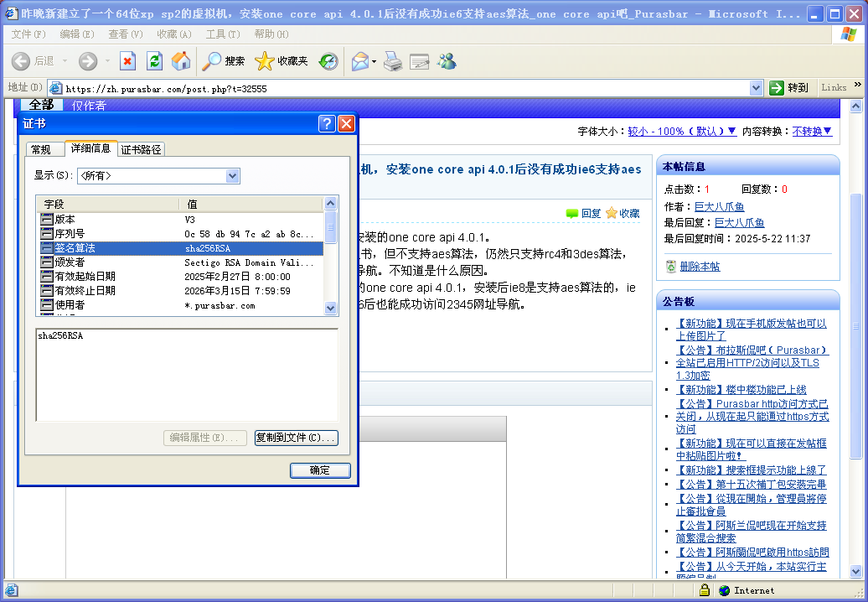Click the page vertical scrollbar down arrow
The width and height of the screenshot is (868, 602).
[x=855, y=571]
